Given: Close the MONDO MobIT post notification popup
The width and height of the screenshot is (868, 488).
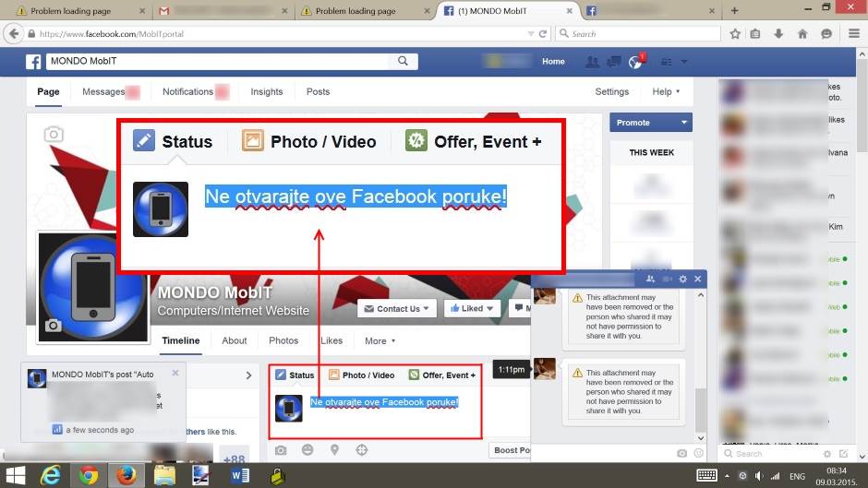Looking at the screenshot, I should [x=175, y=374].
